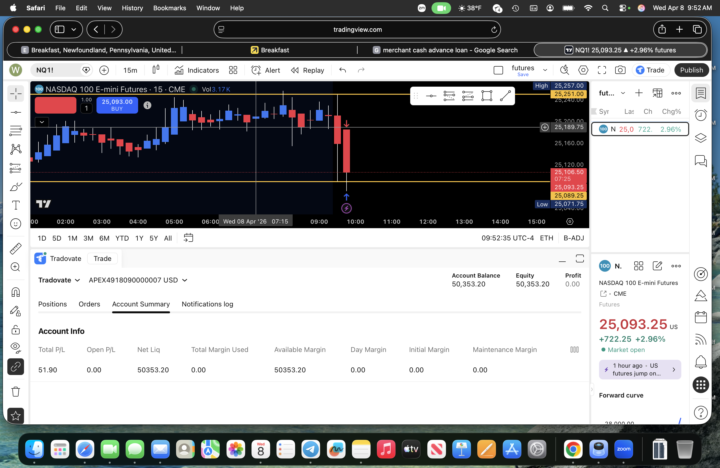Create a new Alert

[266, 70]
